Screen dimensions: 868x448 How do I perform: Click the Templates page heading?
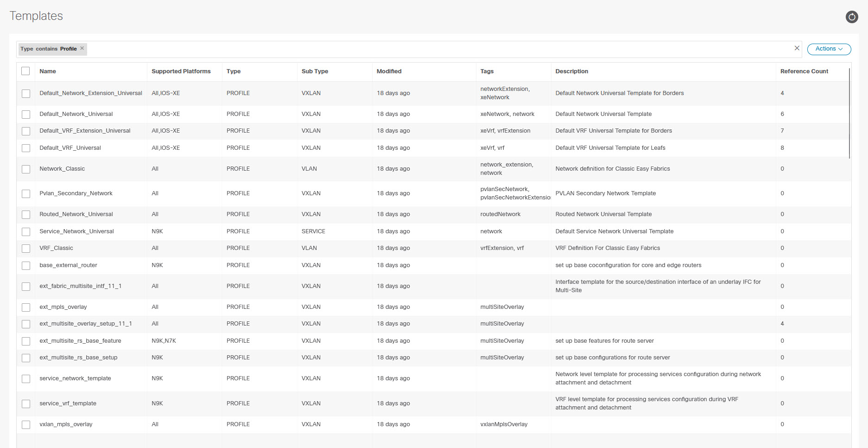click(x=36, y=16)
